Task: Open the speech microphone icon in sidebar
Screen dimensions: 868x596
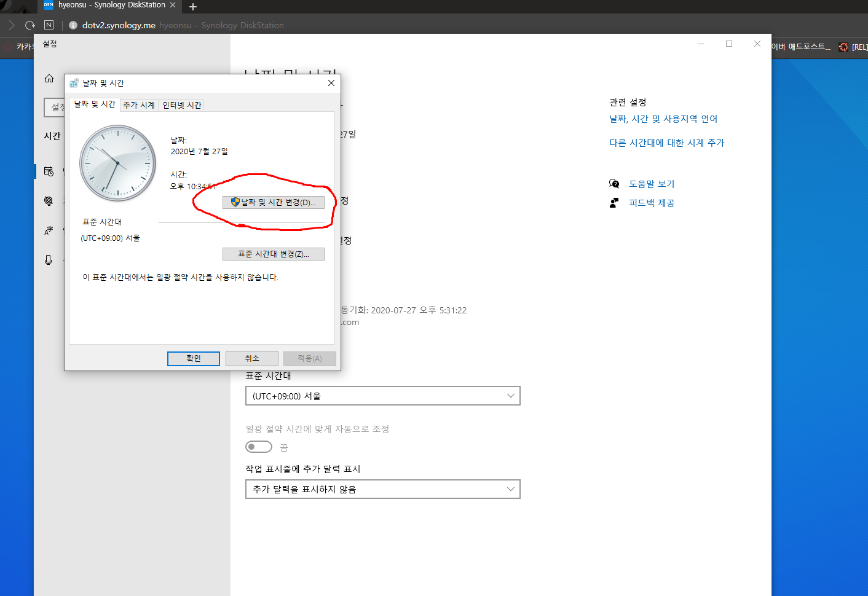Action: [49, 260]
